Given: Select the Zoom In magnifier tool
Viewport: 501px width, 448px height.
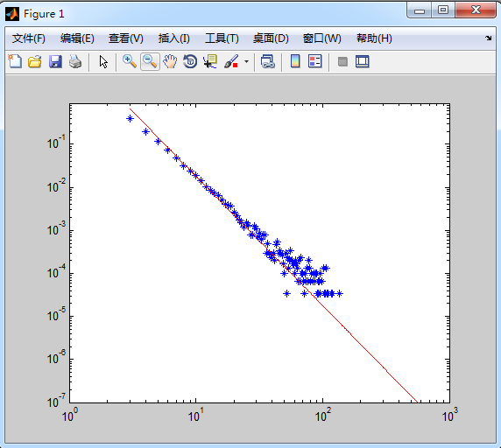Looking at the screenshot, I should (130, 61).
